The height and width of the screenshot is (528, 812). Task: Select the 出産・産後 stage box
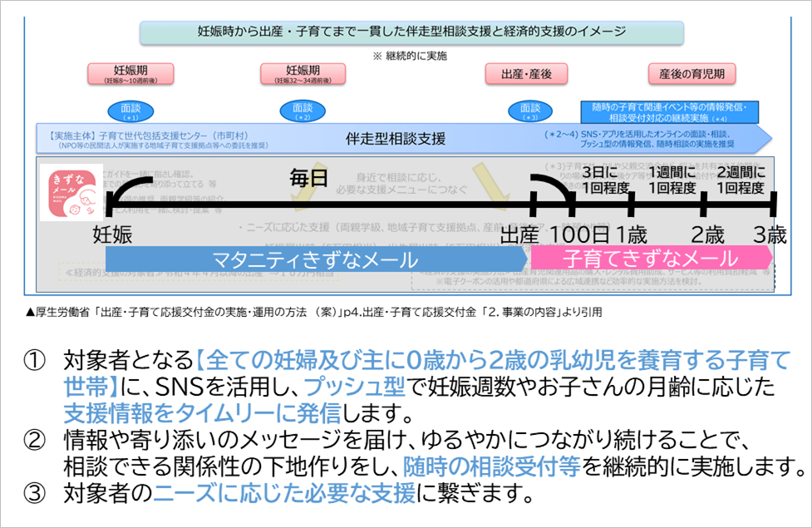(x=527, y=73)
